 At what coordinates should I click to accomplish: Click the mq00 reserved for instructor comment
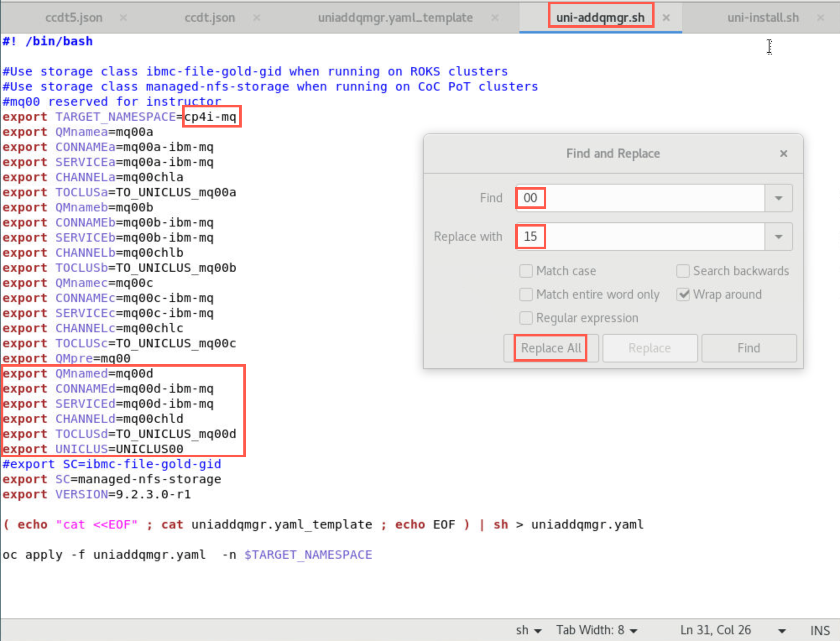coord(112,102)
